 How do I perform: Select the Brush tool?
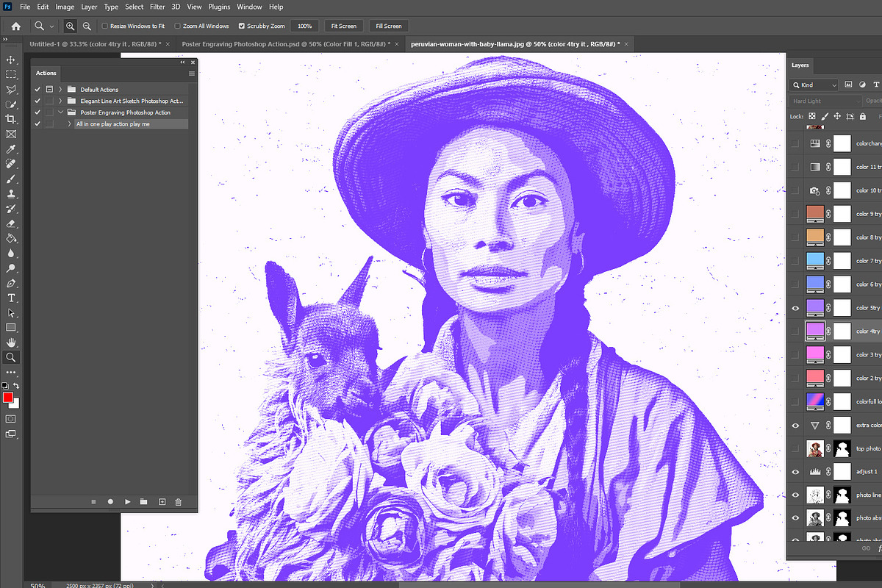[x=11, y=179]
